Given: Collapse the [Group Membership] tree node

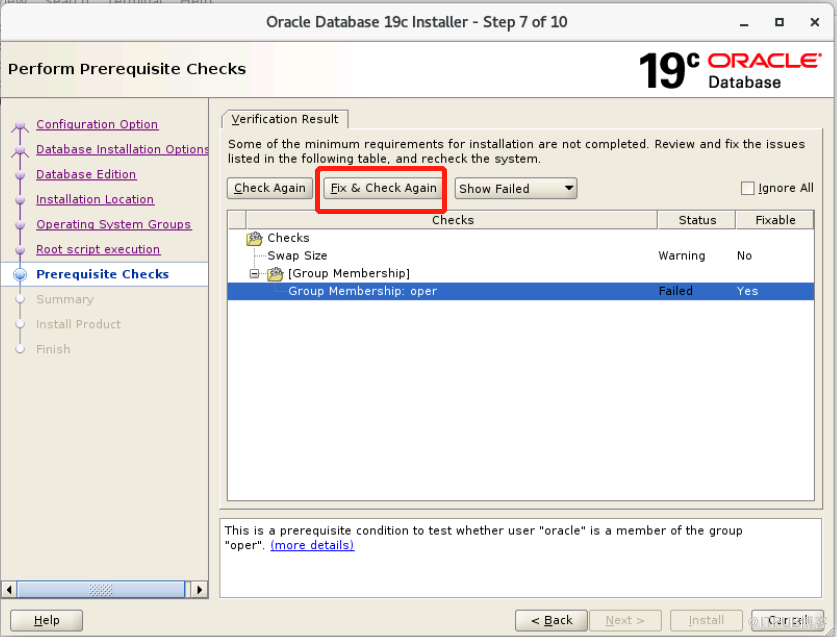Looking at the screenshot, I should tap(255, 274).
